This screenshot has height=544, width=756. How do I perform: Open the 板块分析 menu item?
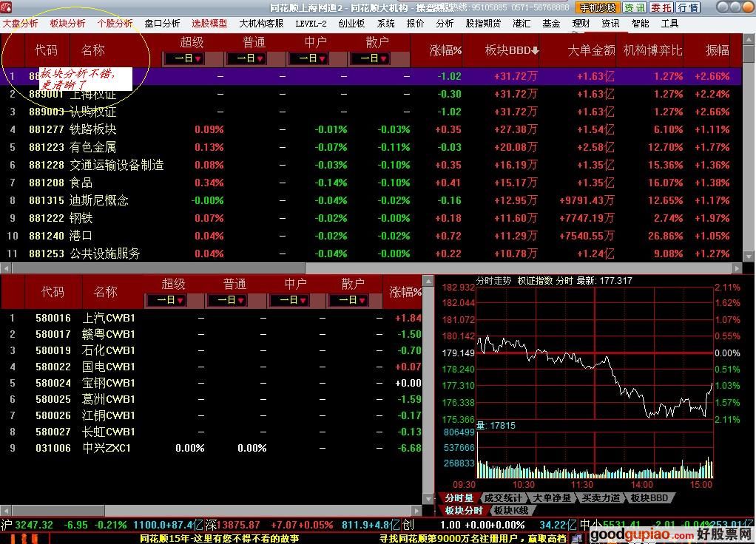coord(67,23)
